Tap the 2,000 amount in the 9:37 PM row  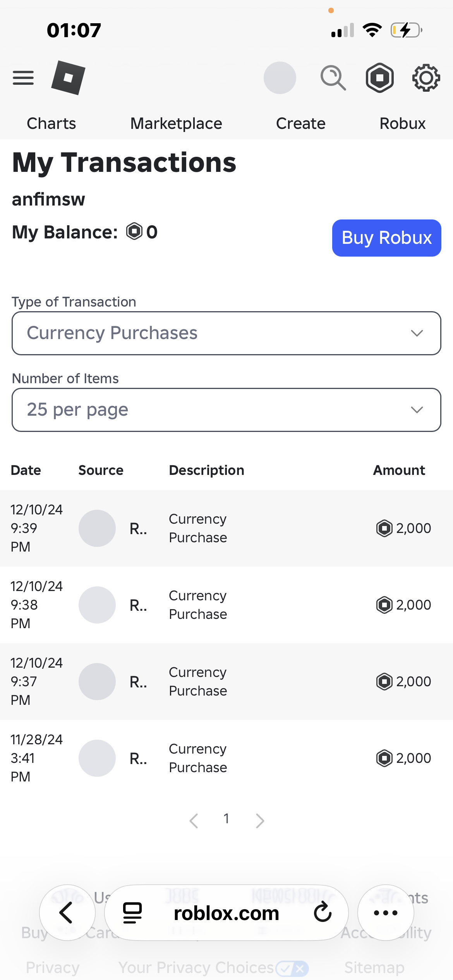point(403,682)
